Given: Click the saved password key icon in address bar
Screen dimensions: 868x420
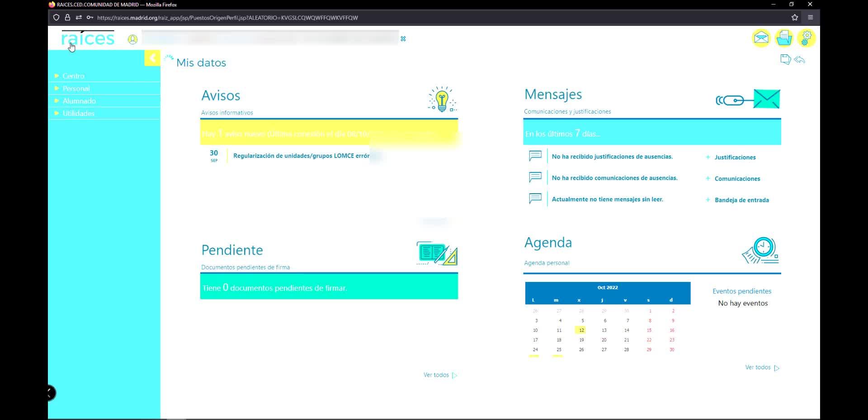Looking at the screenshot, I should tap(90, 18).
